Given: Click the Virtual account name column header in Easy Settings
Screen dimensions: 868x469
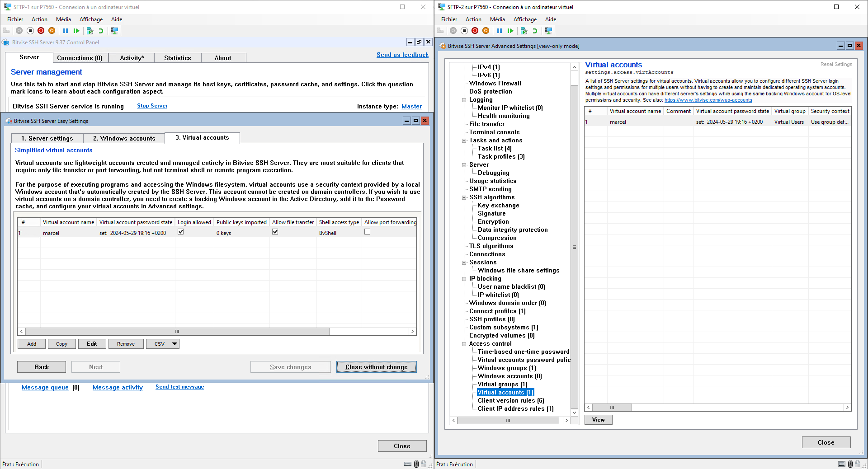Looking at the screenshot, I should [68, 222].
